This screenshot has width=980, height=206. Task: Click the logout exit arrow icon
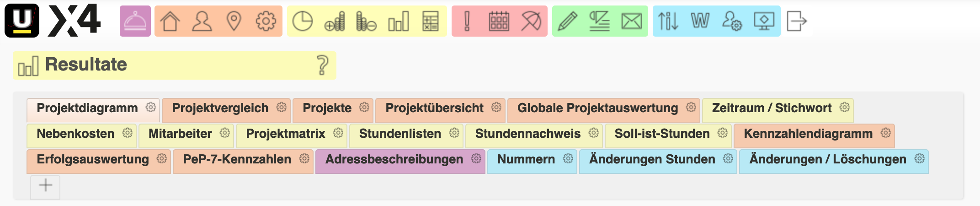pyautogui.click(x=797, y=22)
